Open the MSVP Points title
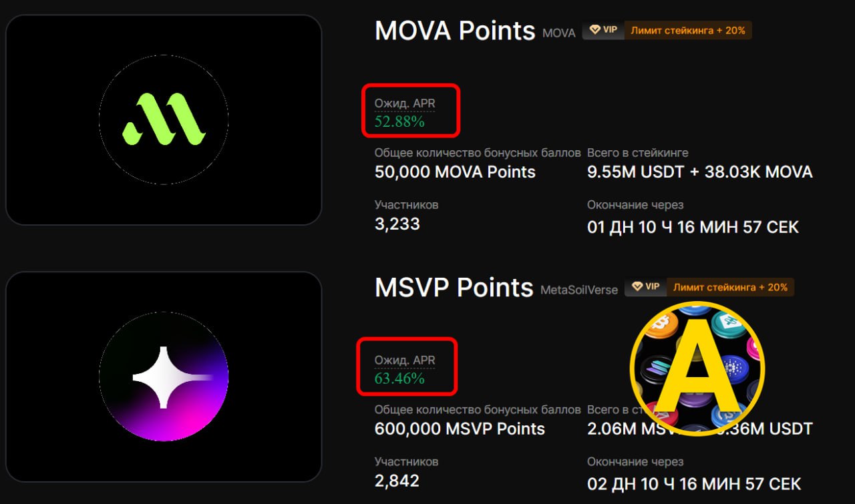The image size is (855, 504). point(454,288)
